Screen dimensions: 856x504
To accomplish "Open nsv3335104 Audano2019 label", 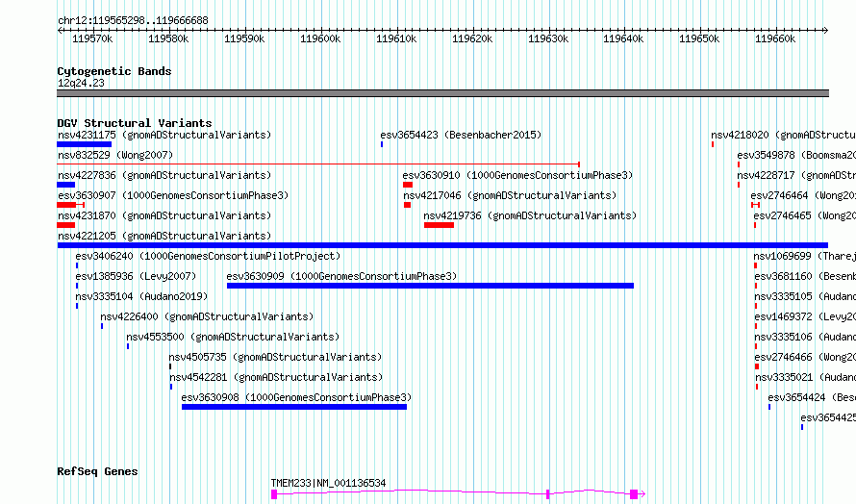I will [x=141, y=296].
